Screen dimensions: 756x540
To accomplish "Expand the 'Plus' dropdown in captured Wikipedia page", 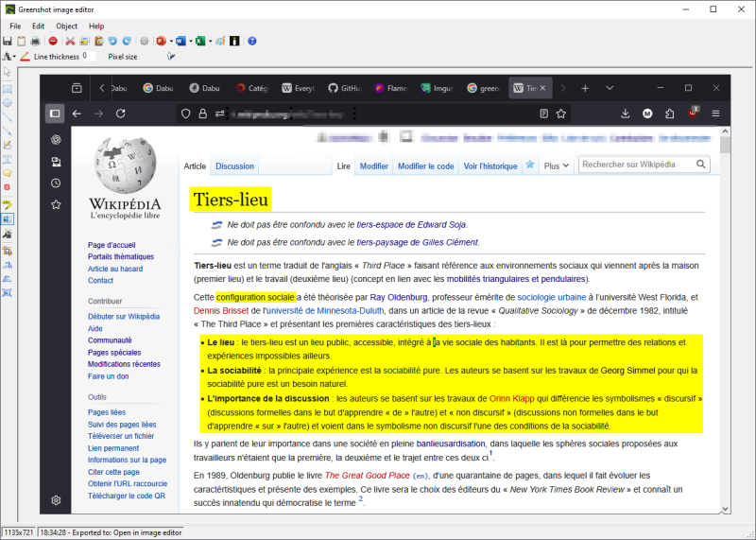I will pos(557,166).
